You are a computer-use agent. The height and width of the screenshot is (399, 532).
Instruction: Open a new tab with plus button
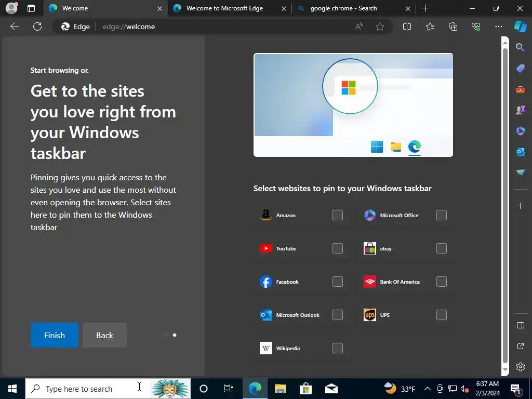(425, 8)
